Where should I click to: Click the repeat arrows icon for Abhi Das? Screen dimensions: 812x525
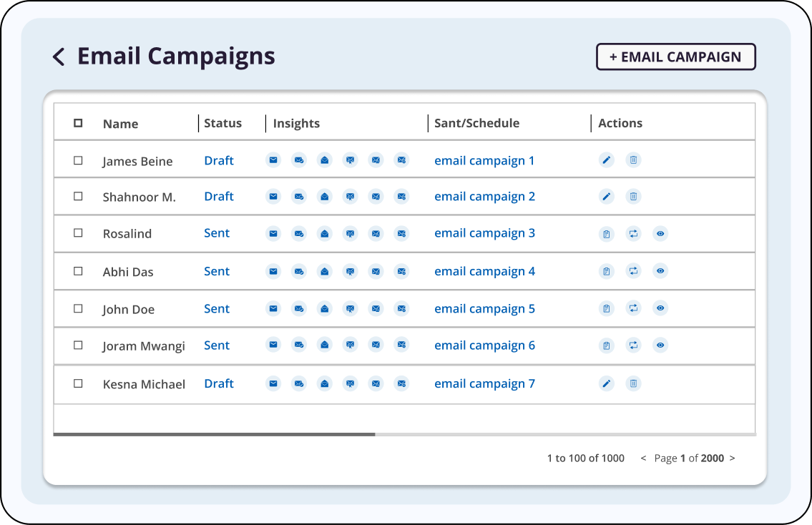tap(633, 271)
